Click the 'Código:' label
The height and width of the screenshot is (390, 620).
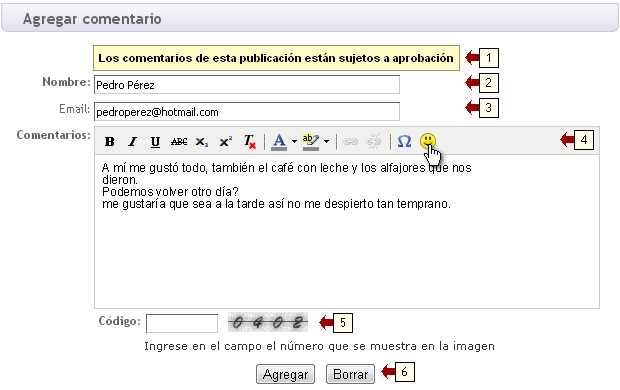(x=119, y=321)
